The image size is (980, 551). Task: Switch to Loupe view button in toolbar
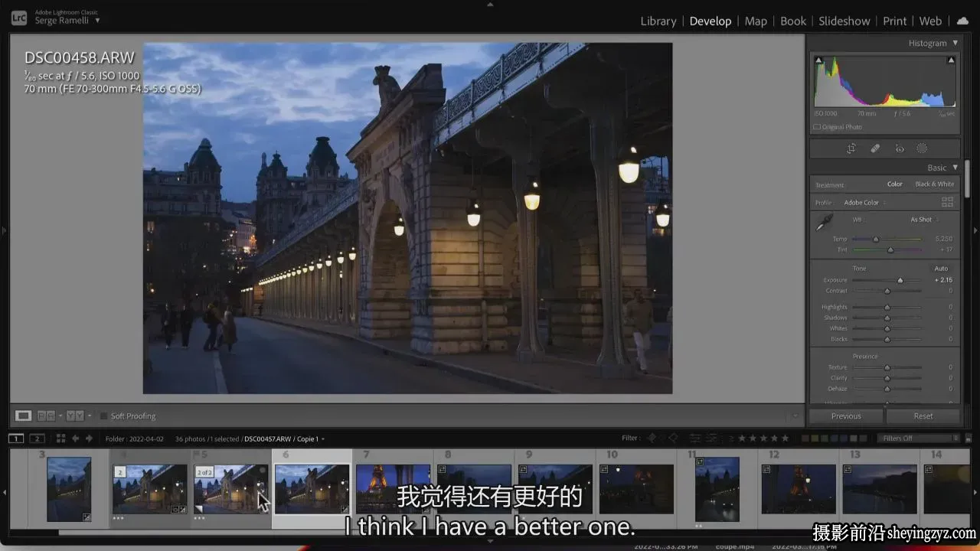coord(24,416)
